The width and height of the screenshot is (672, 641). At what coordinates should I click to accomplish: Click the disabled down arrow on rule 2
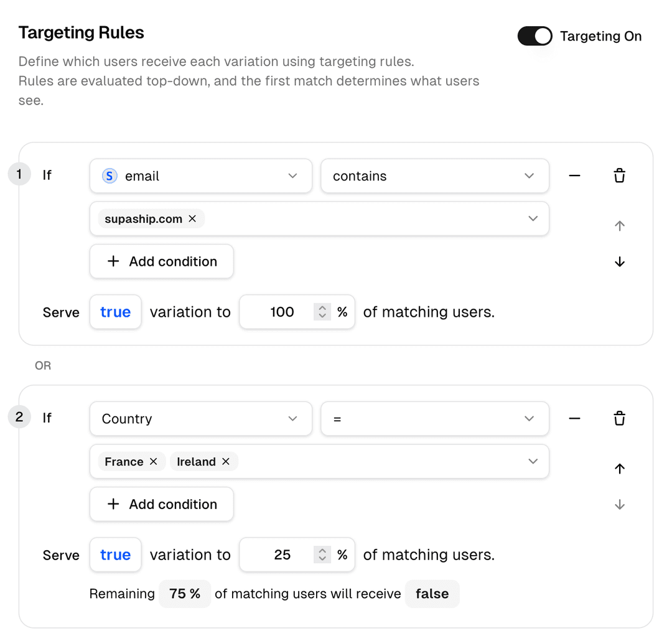[x=619, y=504]
